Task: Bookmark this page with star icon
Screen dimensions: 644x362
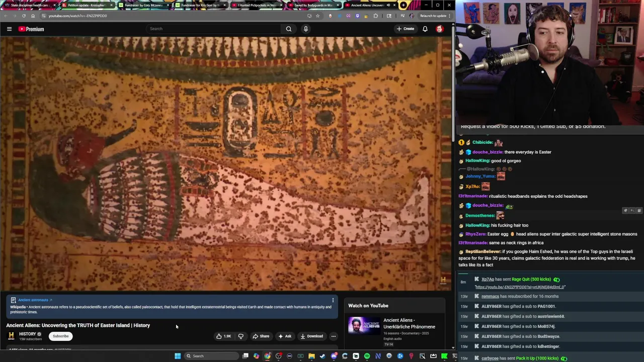Action: click(x=317, y=16)
